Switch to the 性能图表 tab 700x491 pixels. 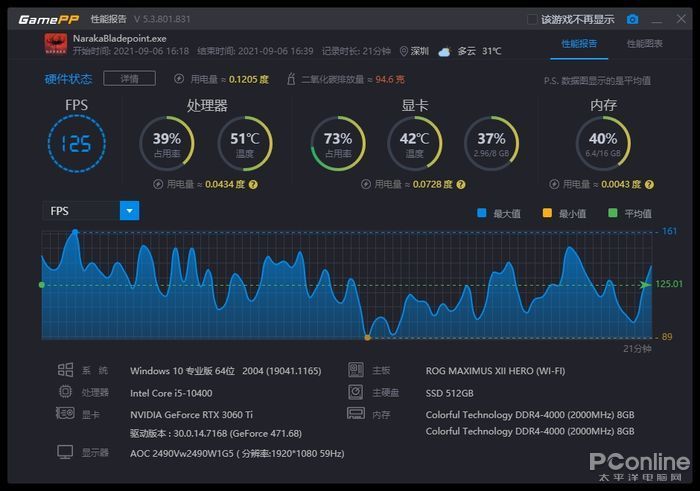(x=645, y=44)
